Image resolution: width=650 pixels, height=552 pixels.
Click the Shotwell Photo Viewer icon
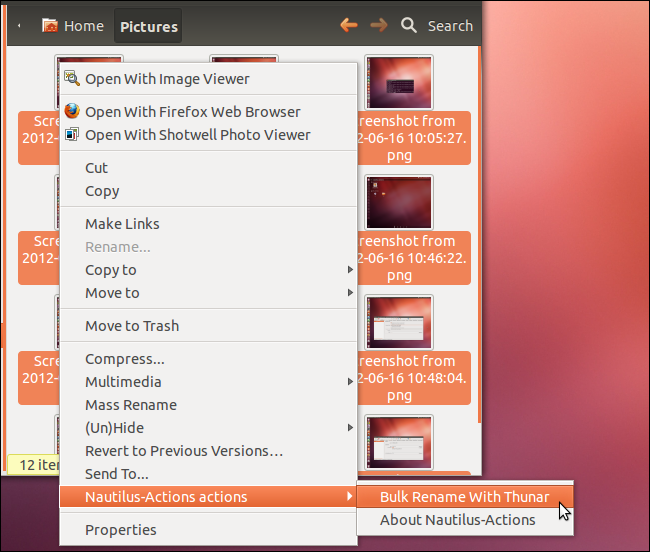[x=72, y=134]
